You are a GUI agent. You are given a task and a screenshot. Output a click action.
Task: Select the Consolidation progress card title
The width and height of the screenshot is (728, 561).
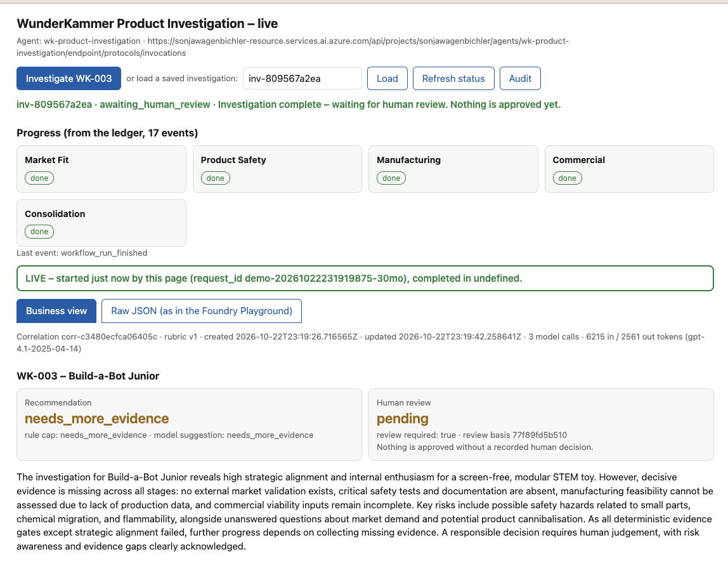pos(55,214)
